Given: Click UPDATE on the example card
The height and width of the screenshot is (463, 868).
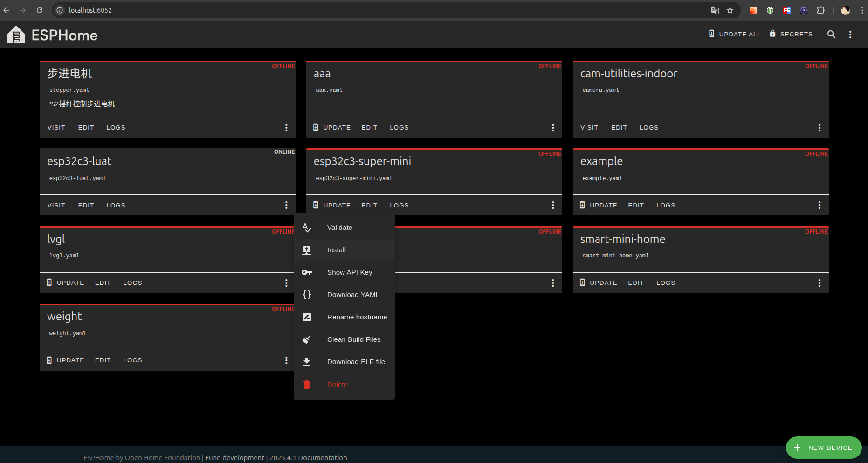Looking at the screenshot, I should tap(598, 205).
